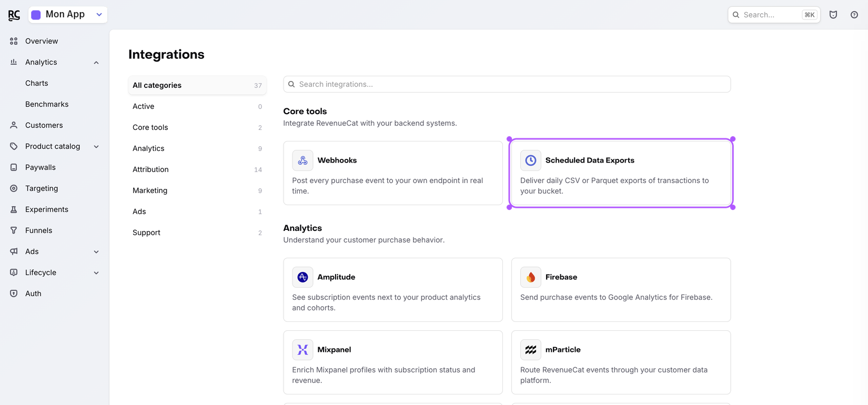Image resolution: width=868 pixels, height=405 pixels.
Task: Open the Firebase integration title
Action: pyautogui.click(x=561, y=277)
